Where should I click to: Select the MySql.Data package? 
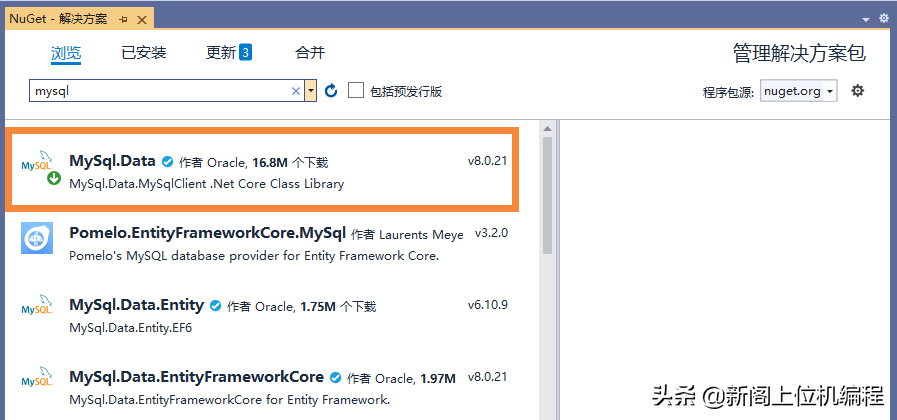262,169
